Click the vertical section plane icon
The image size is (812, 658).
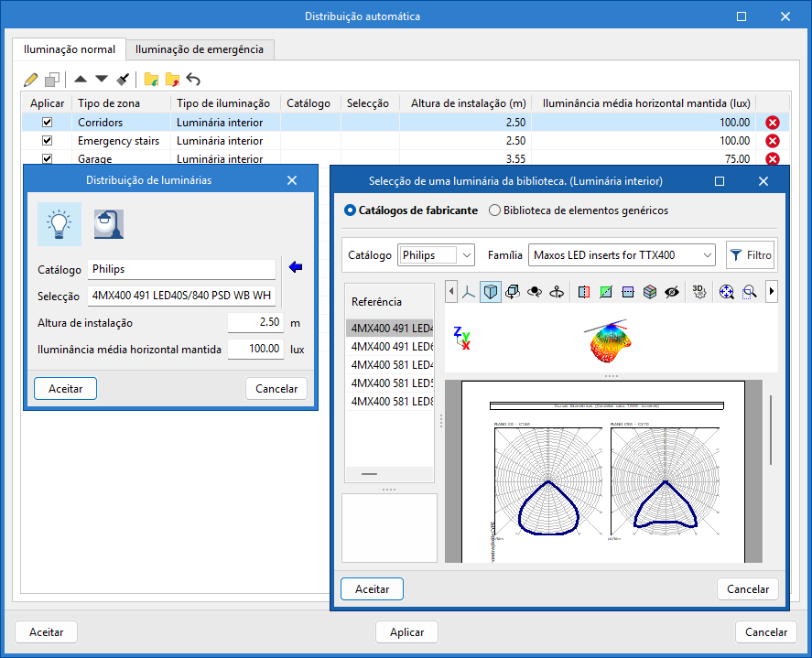584,292
